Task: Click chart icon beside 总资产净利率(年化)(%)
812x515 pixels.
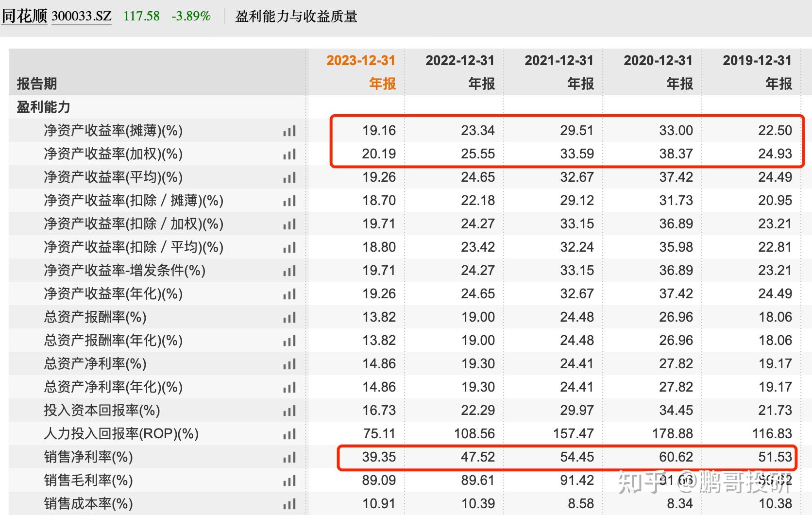Action: [289, 387]
